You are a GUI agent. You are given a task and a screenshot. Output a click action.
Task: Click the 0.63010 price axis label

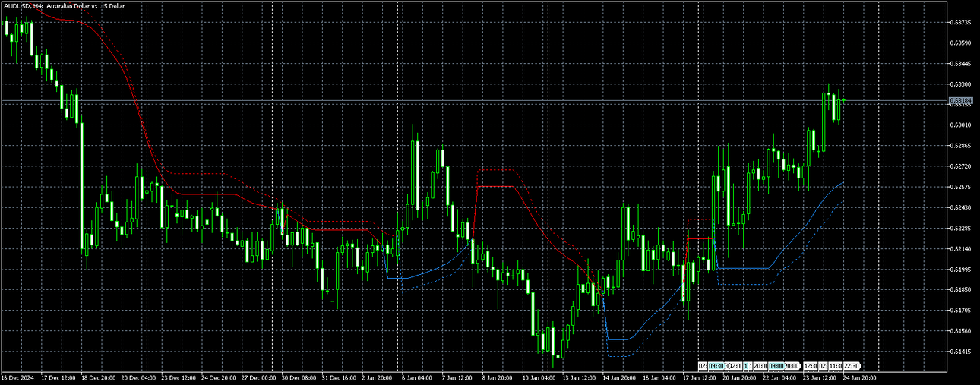[961, 125]
